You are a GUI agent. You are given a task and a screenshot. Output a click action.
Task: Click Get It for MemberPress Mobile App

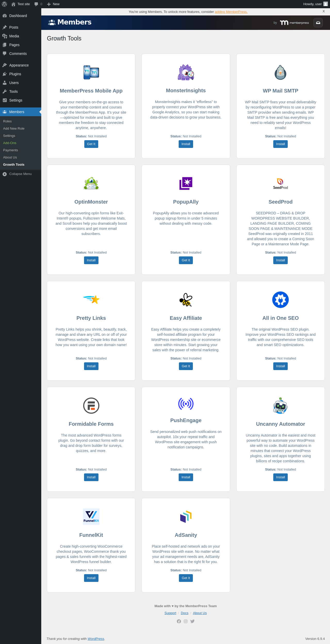pos(91,144)
